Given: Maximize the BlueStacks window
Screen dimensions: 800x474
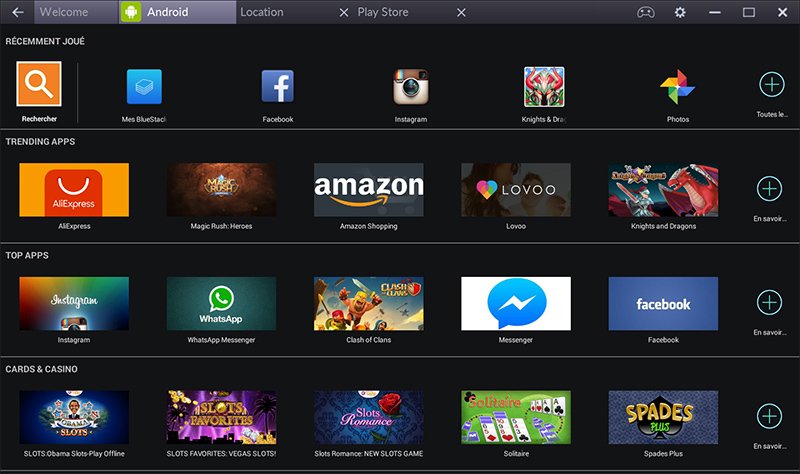Looking at the screenshot, I should (748, 12).
